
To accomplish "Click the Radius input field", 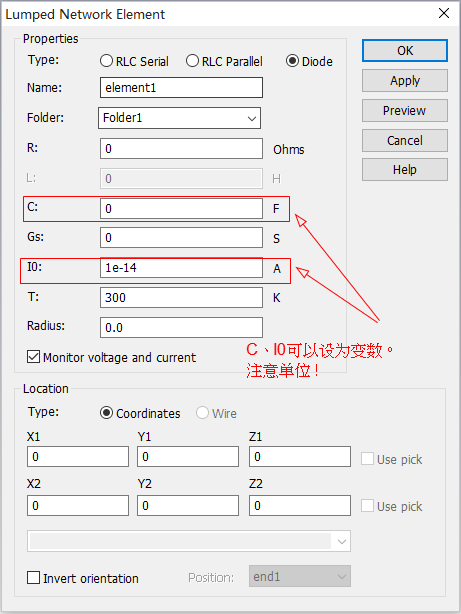I will pyautogui.click(x=181, y=327).
